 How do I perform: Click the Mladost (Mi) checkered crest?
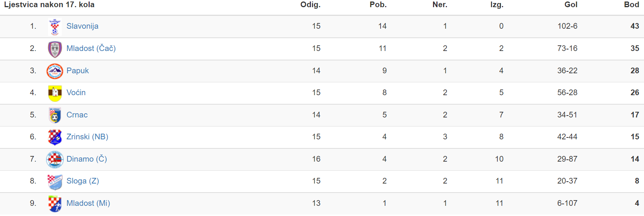coord(55,204)
